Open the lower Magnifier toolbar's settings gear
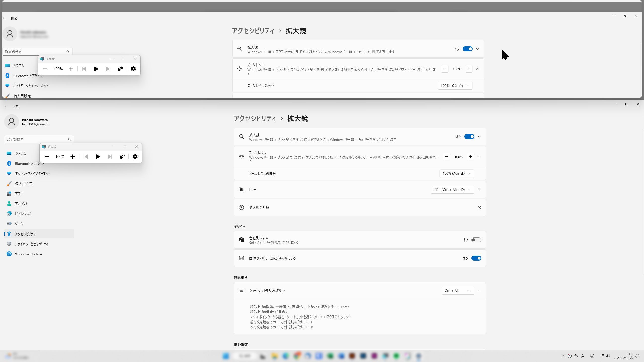This screenshot has height=362, width=644. (x=135, y=157)
